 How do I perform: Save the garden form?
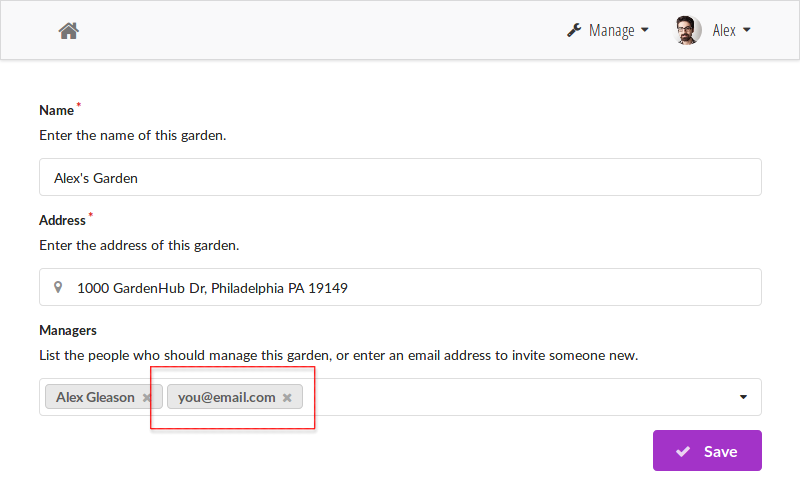(x=707, y=450)
